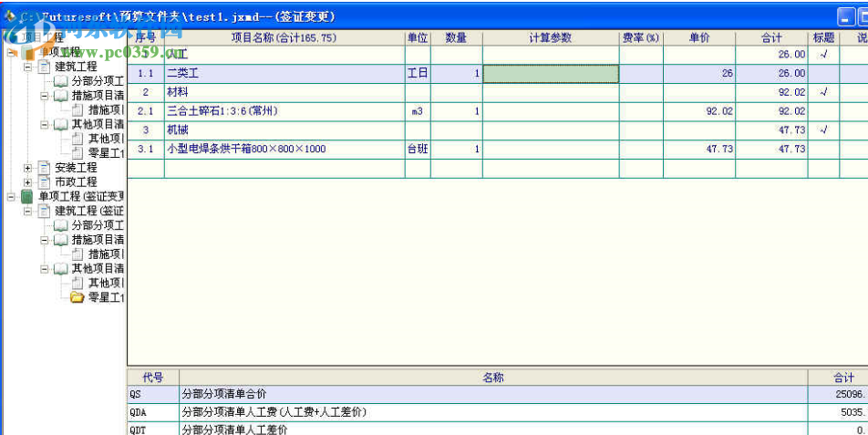Click the 费率(%) column header
The image size is (868, 435).
pos(641,37)
